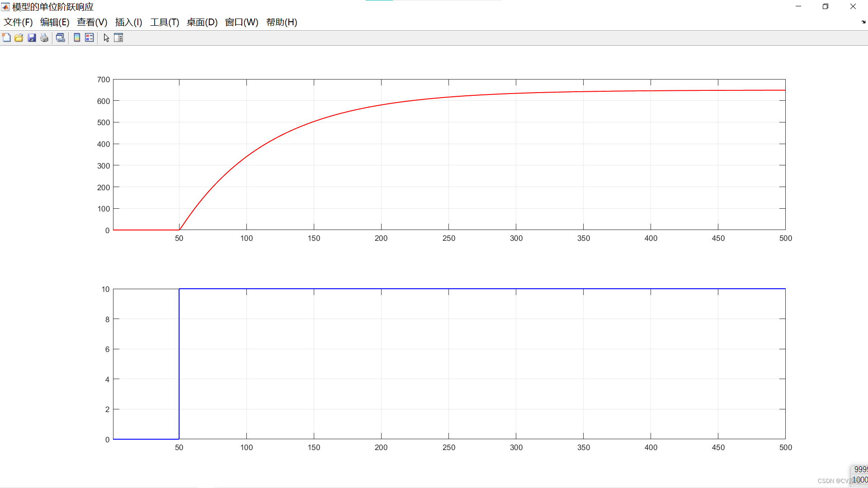Viewport: 868px width, 488px height.
Task: Expand the 工具(T) menu
Action: [165, 22]
